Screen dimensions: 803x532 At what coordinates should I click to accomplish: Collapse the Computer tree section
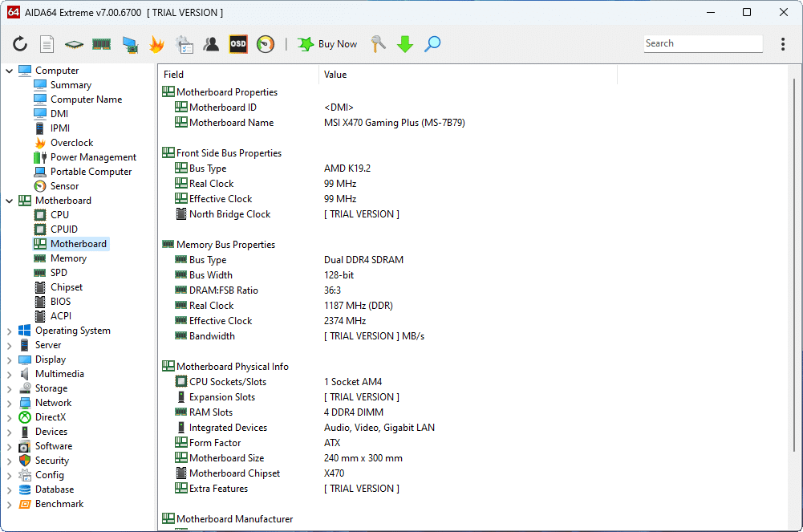[x=8, y=70]
